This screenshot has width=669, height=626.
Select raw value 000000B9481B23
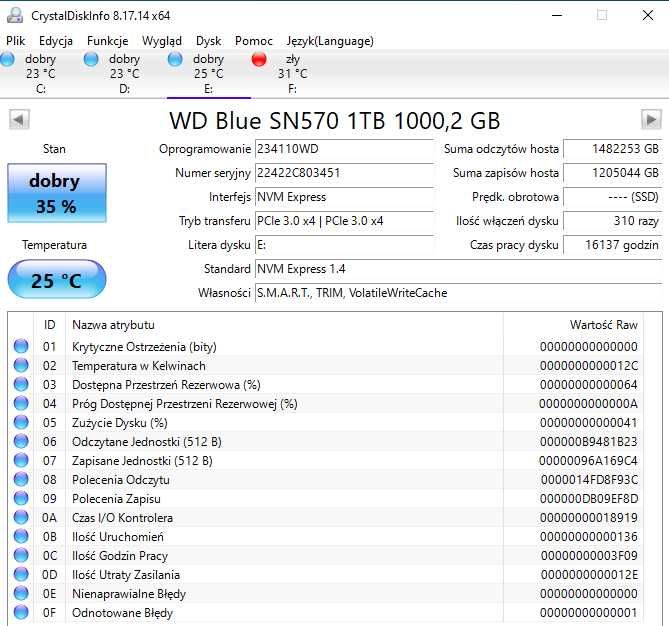coord(588,442)
